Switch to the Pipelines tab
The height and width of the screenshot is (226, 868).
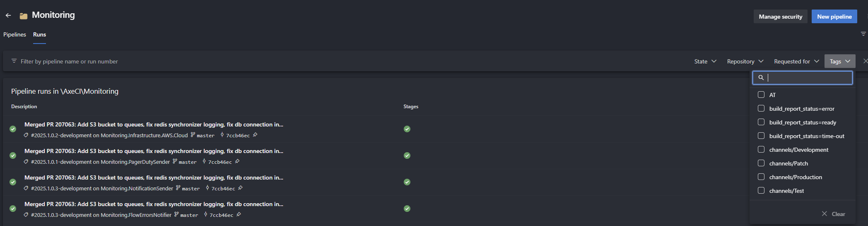click(x=14, y=34)
